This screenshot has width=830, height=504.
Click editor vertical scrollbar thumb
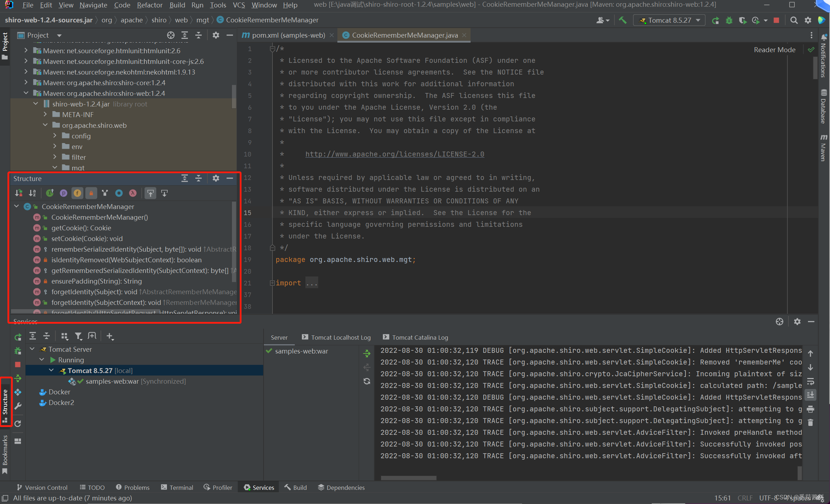point(815,68)
